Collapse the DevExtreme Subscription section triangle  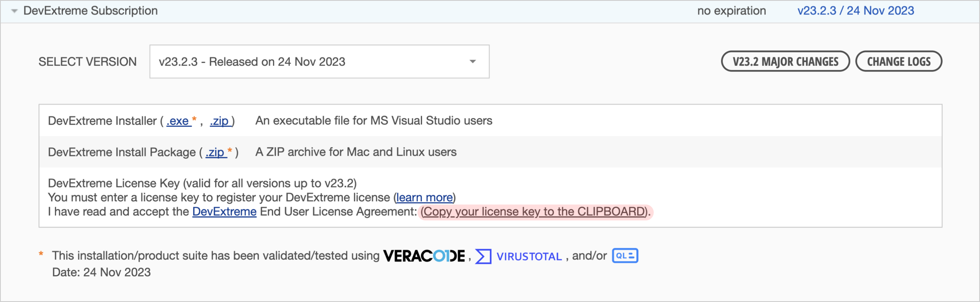point(14,11)
